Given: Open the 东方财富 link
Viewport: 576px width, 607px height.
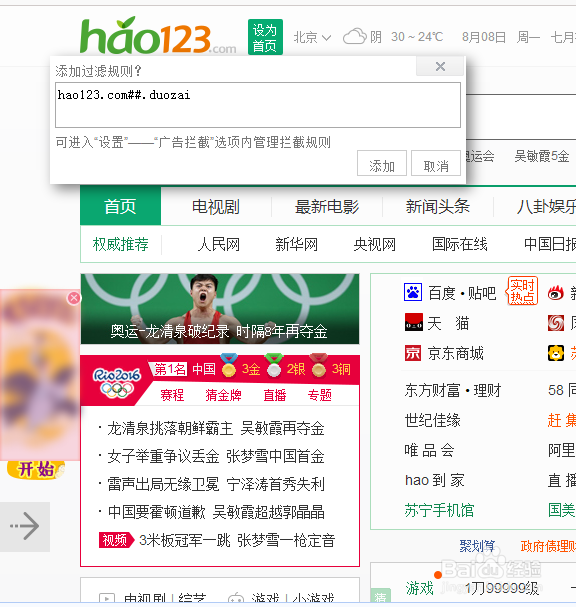Looking at the screenshot, I should click(x=432, y=390).
